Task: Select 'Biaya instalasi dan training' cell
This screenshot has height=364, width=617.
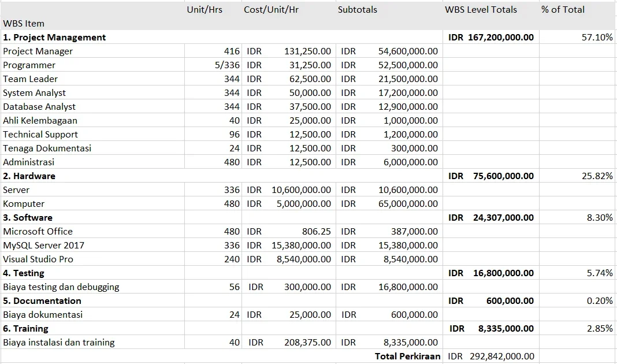Action: [58, 343]
